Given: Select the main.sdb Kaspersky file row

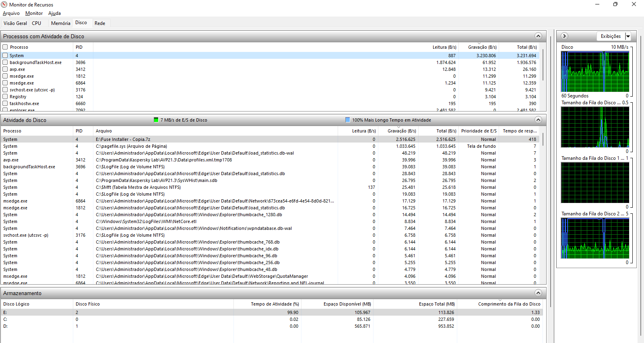Looking at the screenshot, I should coord(270,180).
